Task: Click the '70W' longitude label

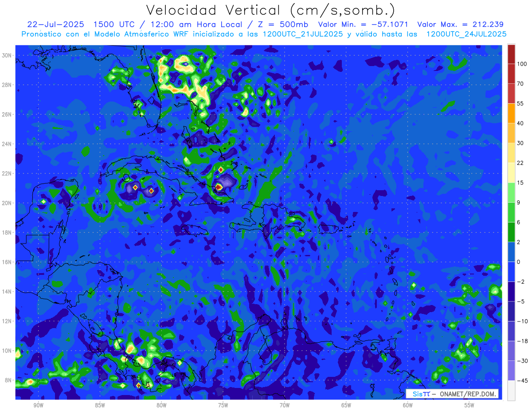Action: coord(285,406)
